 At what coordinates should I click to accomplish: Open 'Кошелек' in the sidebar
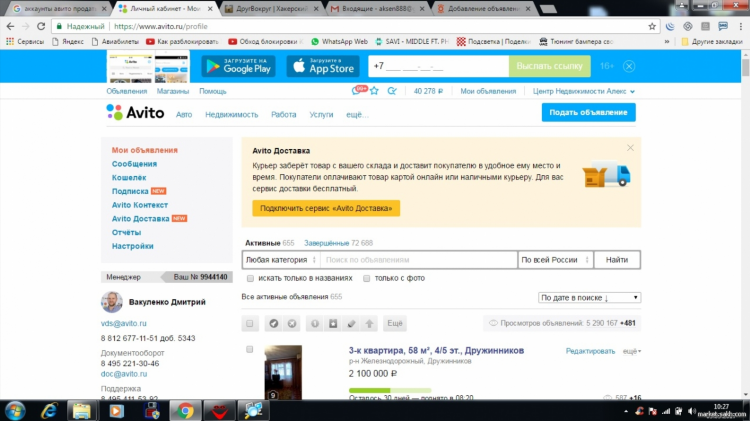click(x=129, y=177)
